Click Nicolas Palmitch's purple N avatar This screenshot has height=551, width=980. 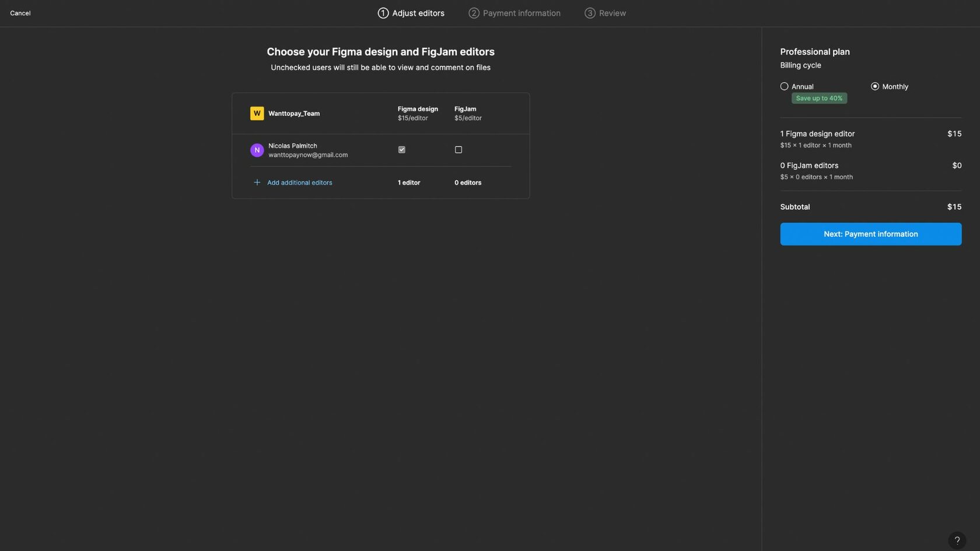(x=257, y=150)
